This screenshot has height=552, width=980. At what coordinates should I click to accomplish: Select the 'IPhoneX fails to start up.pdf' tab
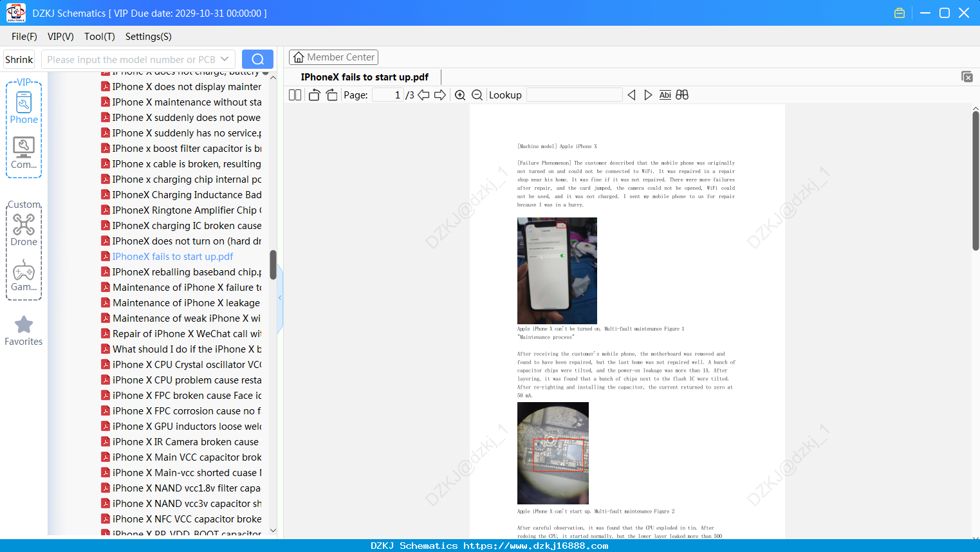click(365, 77)
